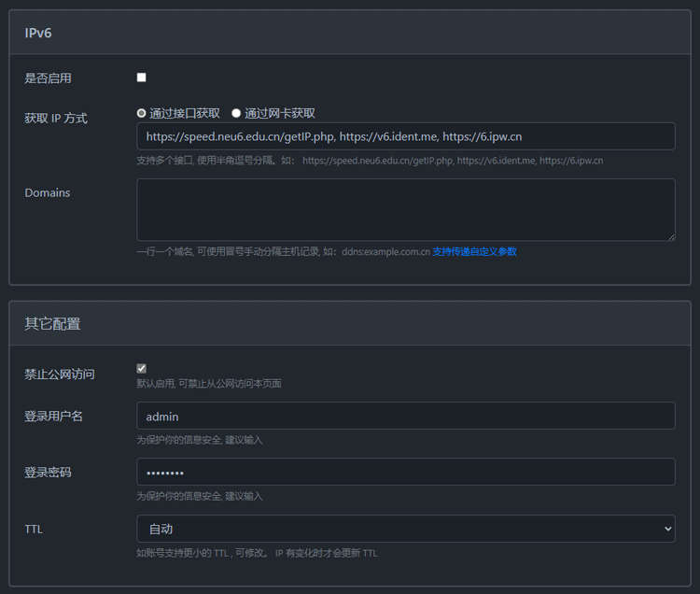This screenshot has height=594, width=700.
Task: Focus the Domains text area
Action: point(405,209)
